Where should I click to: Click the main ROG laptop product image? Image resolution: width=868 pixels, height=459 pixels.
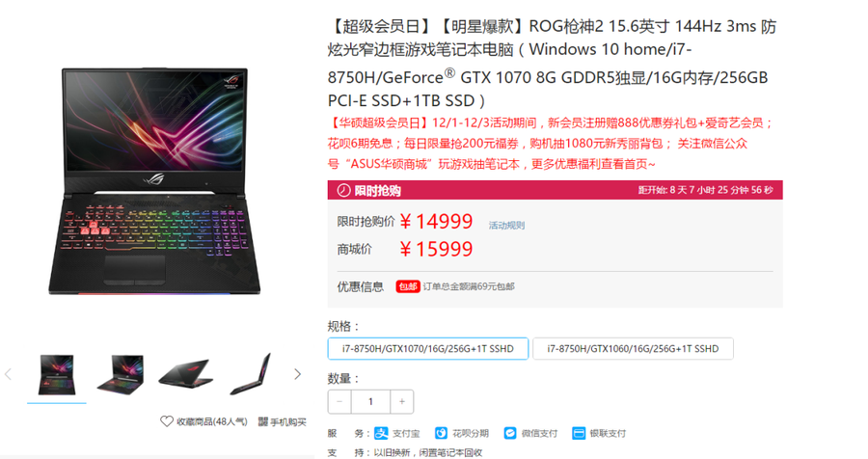pos(154,181)
